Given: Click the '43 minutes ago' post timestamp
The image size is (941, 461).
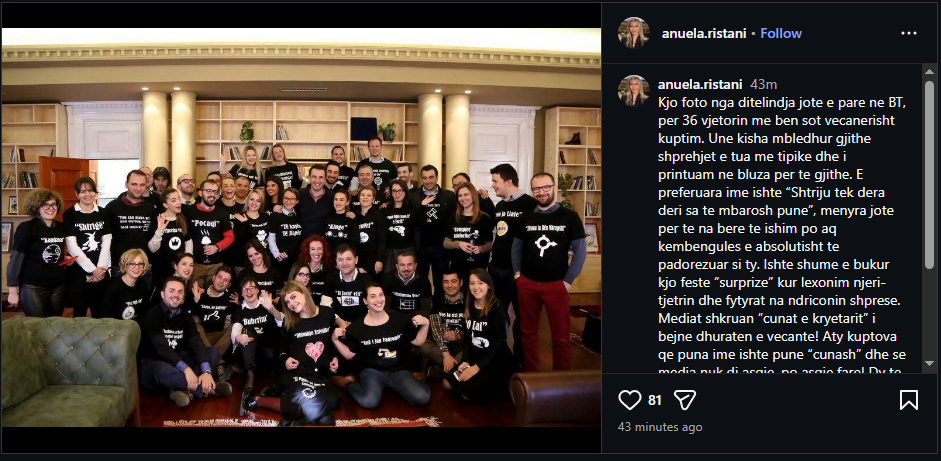Looking at the screenshot, I should click(x=660, y=427).
